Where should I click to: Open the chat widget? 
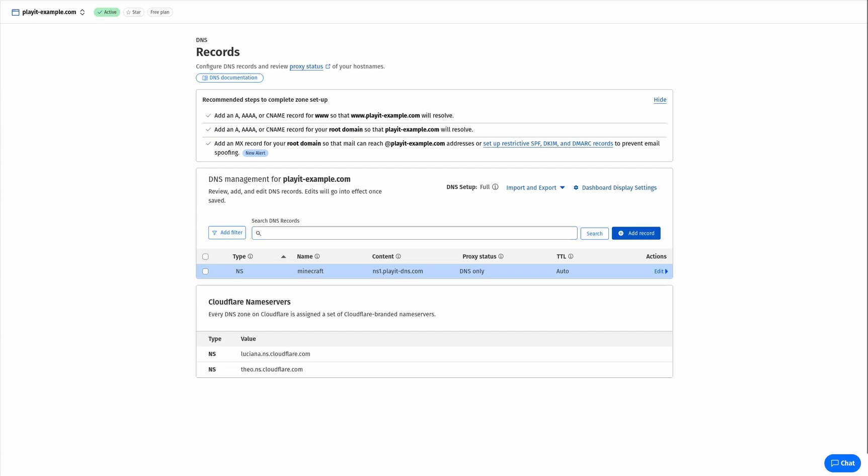[842, 463]
